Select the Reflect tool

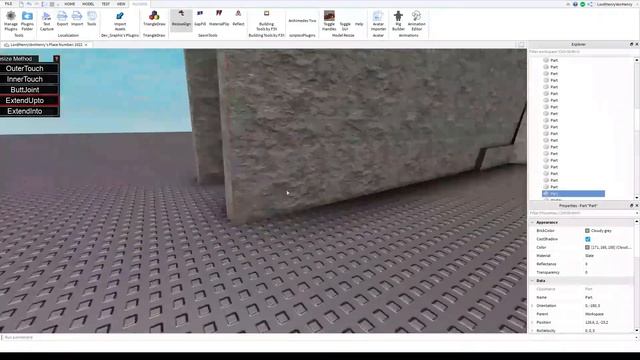pos(238,19)
